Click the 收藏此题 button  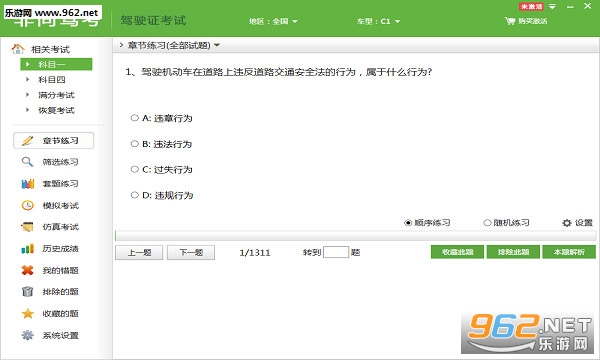point(457,252)
